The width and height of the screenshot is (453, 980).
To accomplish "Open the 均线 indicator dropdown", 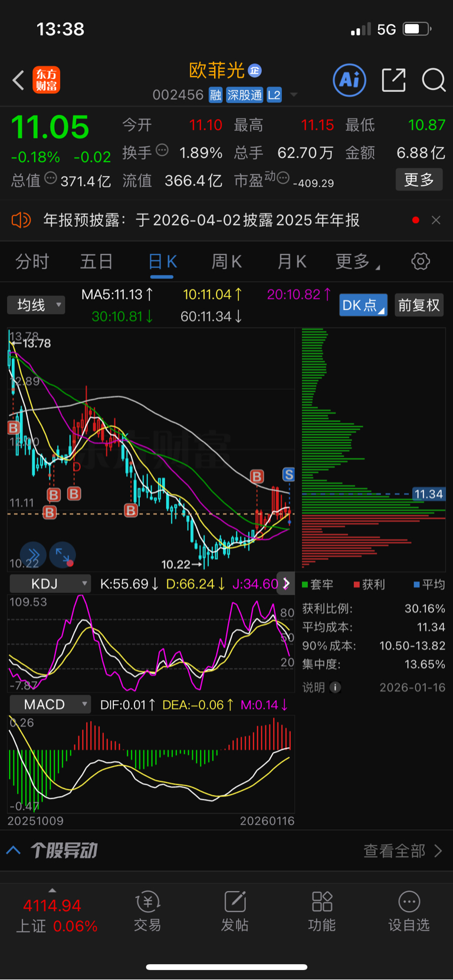I will [x=36, y=305].
